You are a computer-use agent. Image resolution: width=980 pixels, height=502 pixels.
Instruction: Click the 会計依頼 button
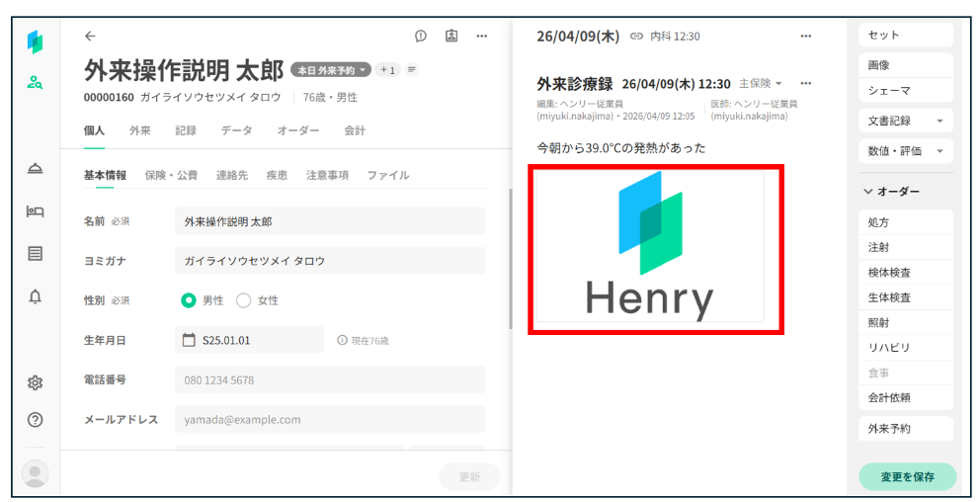pos(906,397)
